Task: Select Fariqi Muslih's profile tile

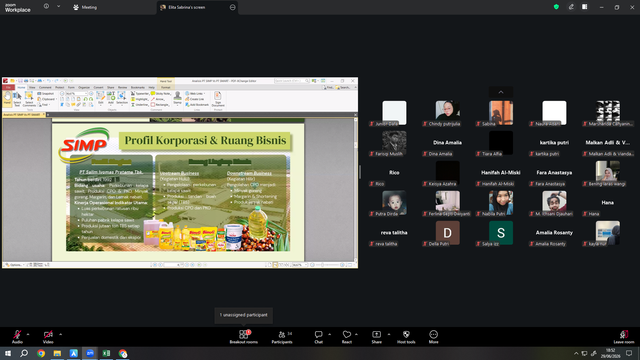Action: coord(394,143)
